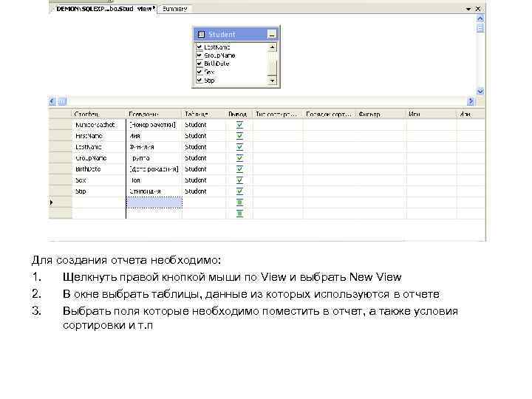532x399 pixels.
Task: Select the FirstName column cell
Action: (99, 136)
